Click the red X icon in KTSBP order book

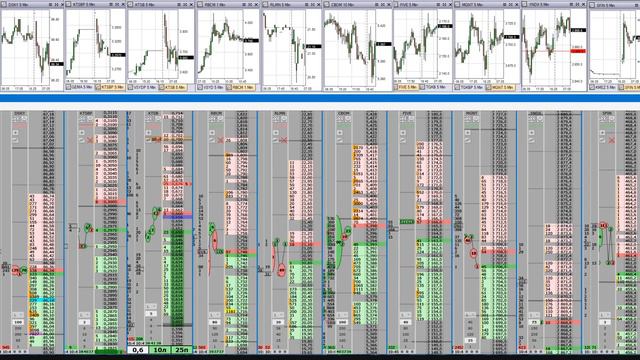(90, 140)
